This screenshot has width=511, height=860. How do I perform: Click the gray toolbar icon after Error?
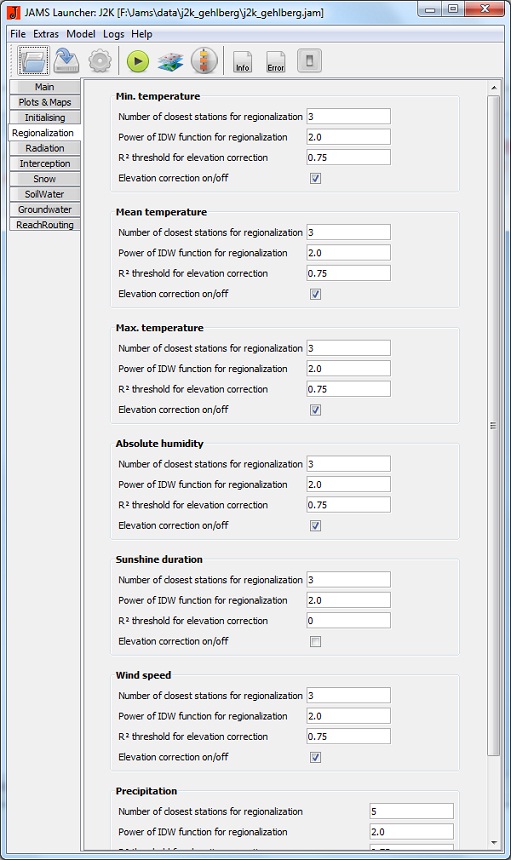point(309,61)
